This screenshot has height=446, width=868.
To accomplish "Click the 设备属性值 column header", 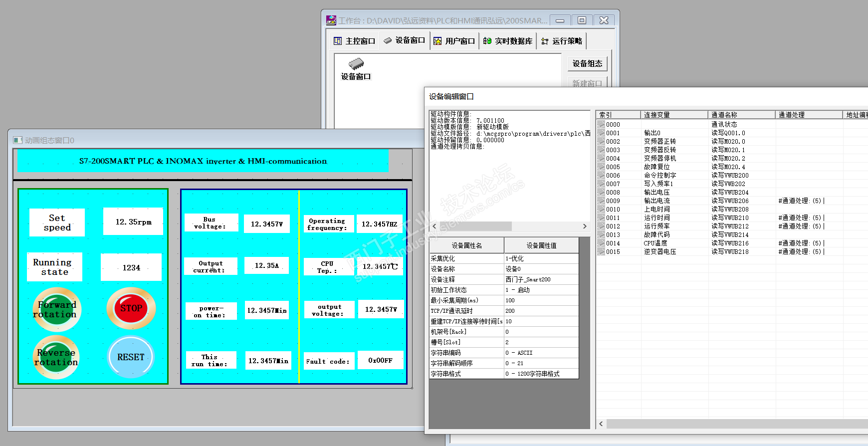I will tap(541, 245).
